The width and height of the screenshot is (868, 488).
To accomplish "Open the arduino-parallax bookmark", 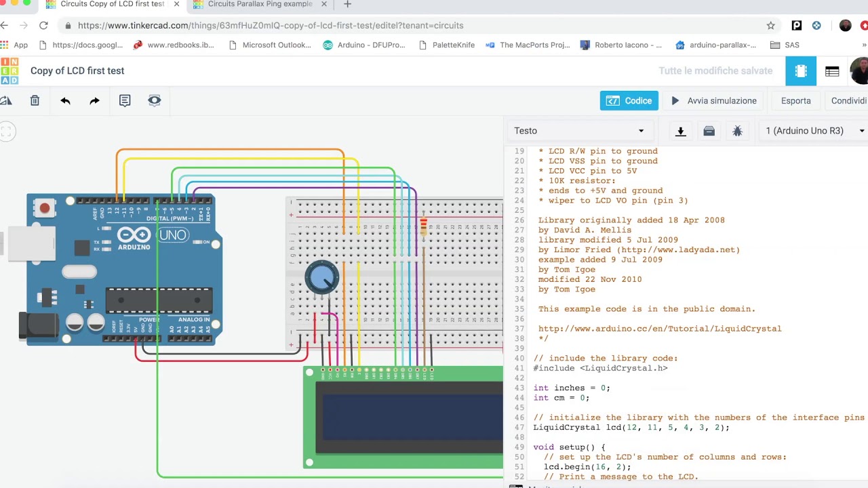I will (716, 45).
